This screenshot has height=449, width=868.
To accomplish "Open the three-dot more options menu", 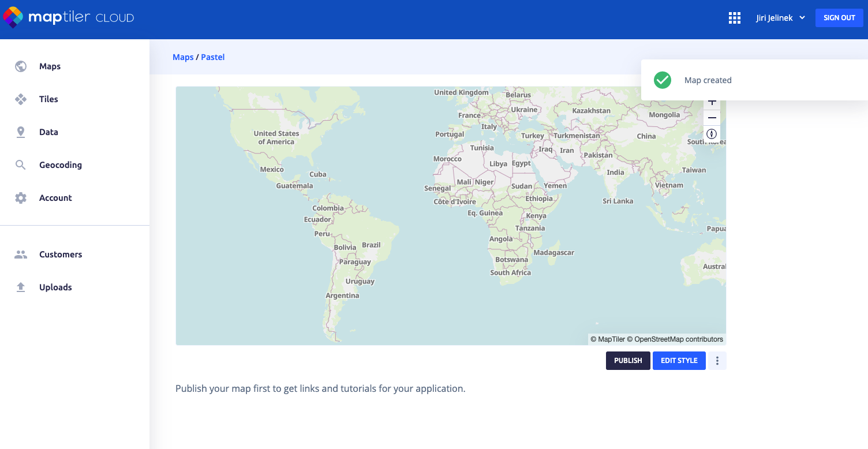I will point(717,361).
